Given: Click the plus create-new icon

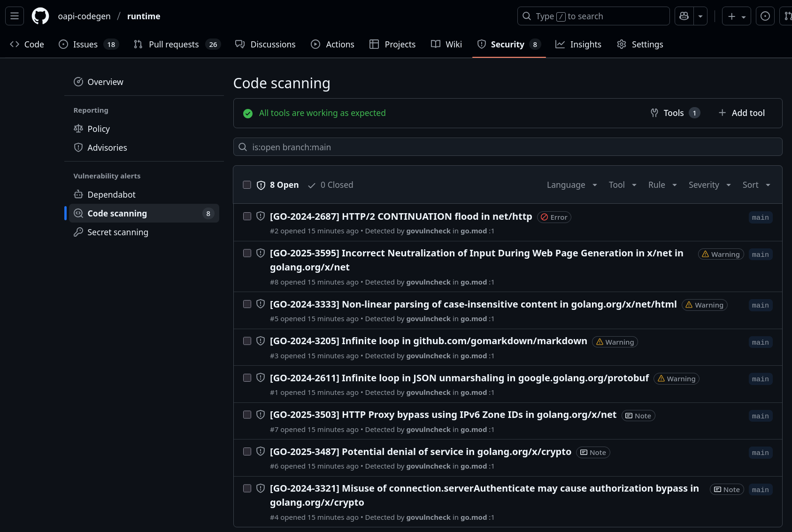Looking at the screenshot, I should point(736,16).
